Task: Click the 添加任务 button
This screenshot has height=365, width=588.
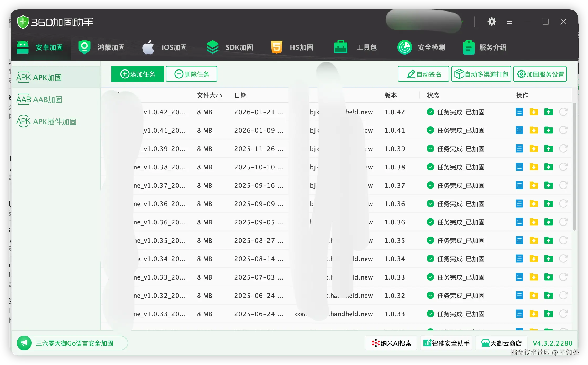Action: coord(138,74)
